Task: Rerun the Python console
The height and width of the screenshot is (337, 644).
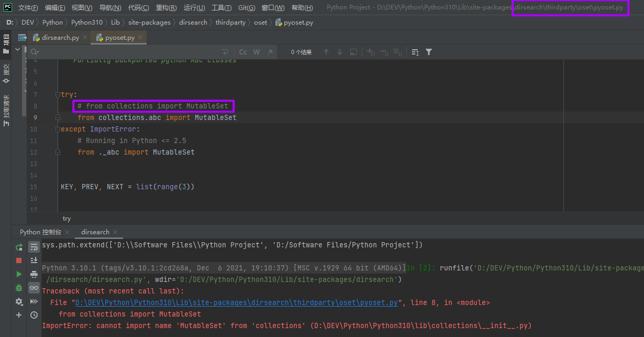Action: point(19,247)
